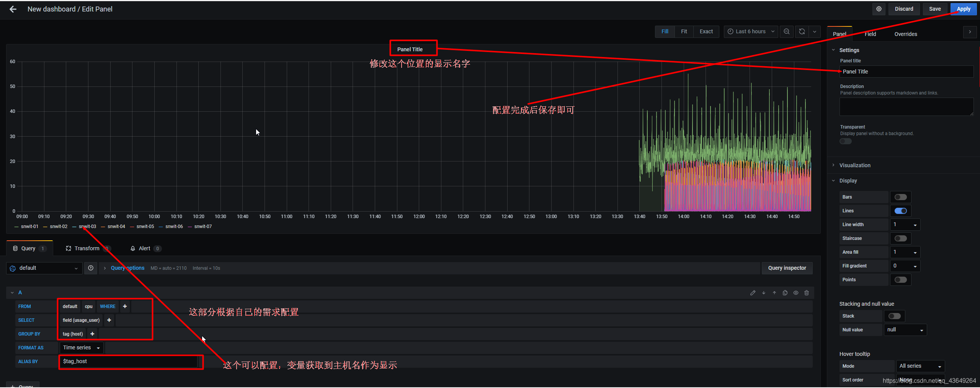This screenshot has height=388, width=980.
Task: Click snwit-04 legend color line
Action: click(103, 227)
